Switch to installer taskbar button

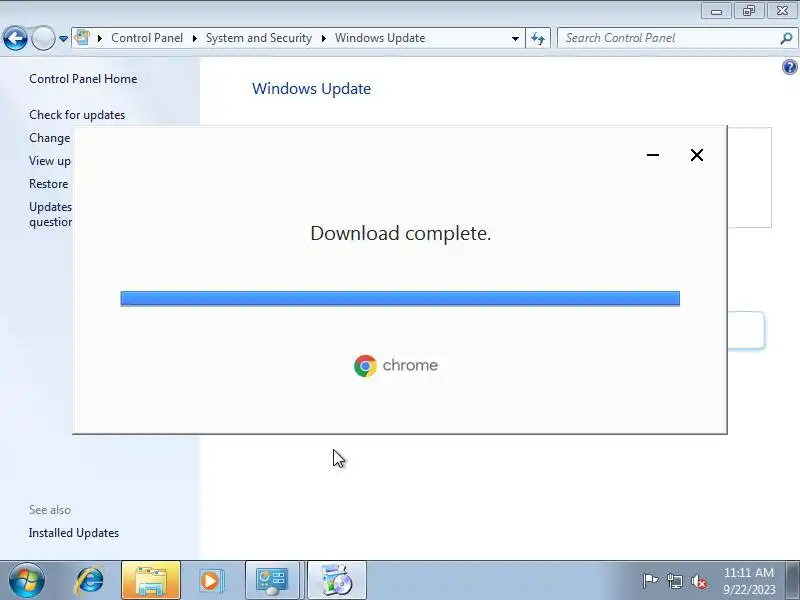click(x=336, y=581)
